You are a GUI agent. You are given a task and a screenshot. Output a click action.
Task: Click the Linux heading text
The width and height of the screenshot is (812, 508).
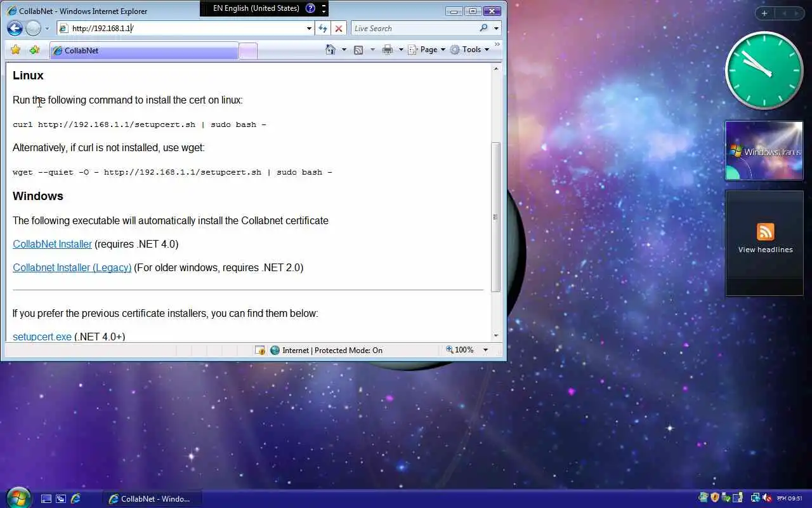pyautogui.click(x=28, y=75)
